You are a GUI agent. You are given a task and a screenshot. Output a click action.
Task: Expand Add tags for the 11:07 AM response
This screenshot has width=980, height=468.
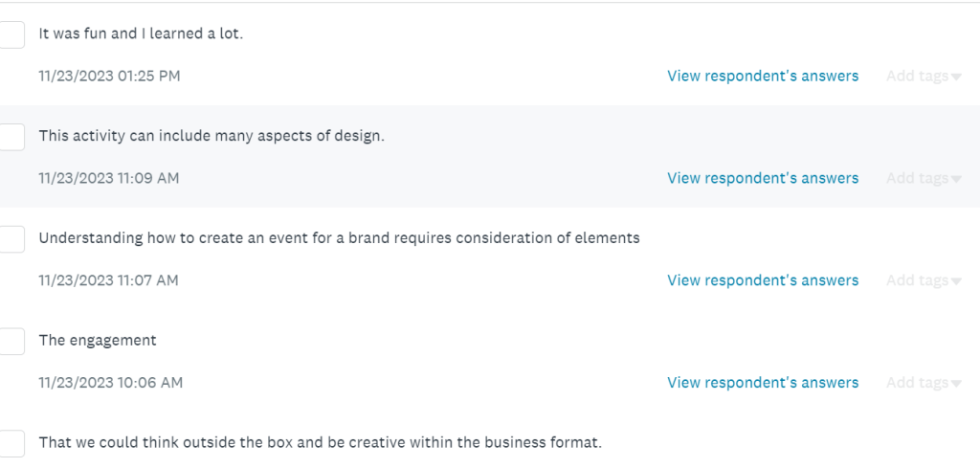[x=924, y=280]
